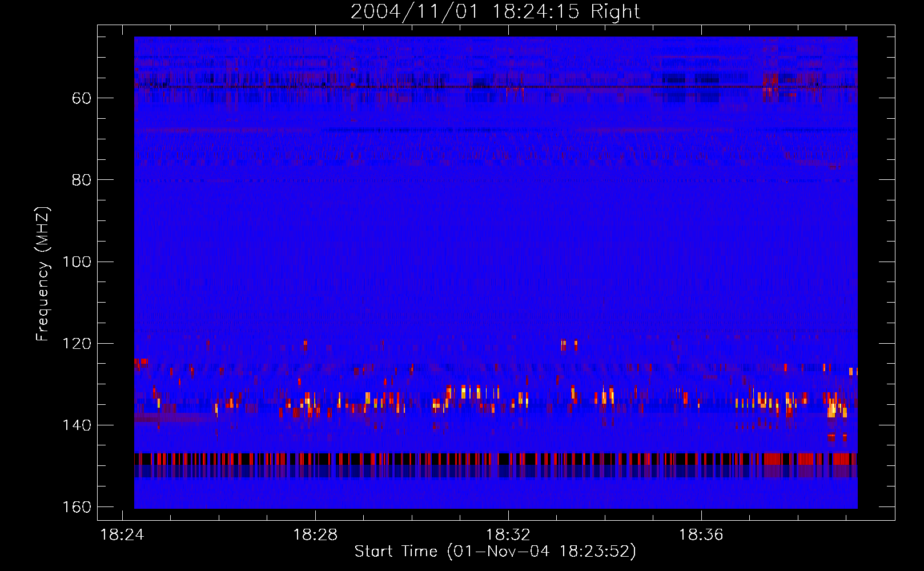
Task: Click the 18:24 time tick label
Action: click(122, 535)
